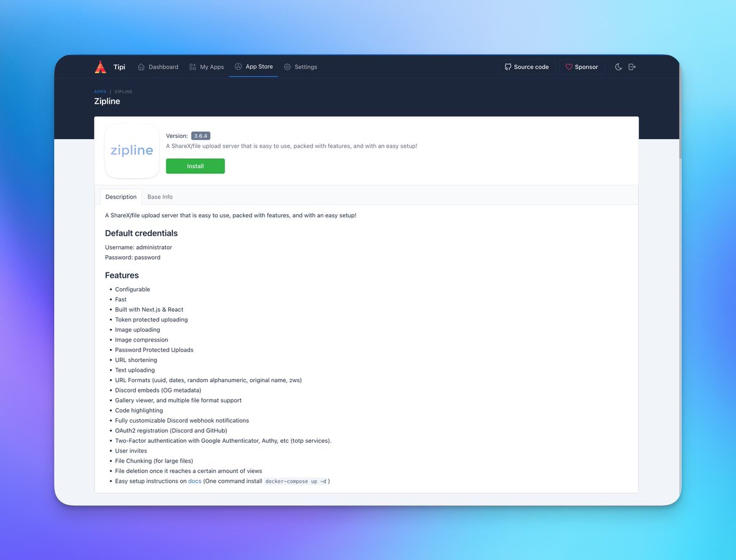Click the Settings gear icon

(286, 66)
